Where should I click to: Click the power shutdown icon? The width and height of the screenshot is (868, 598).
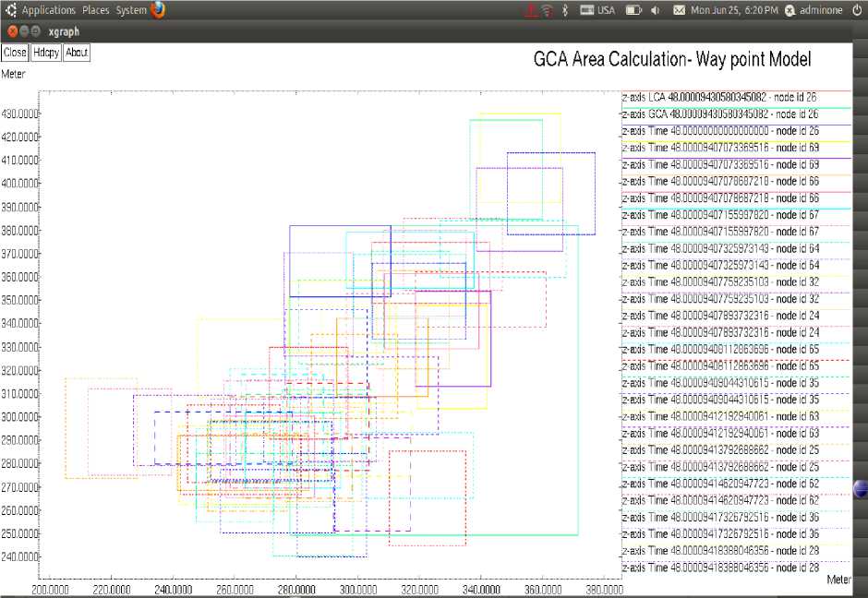856,10
